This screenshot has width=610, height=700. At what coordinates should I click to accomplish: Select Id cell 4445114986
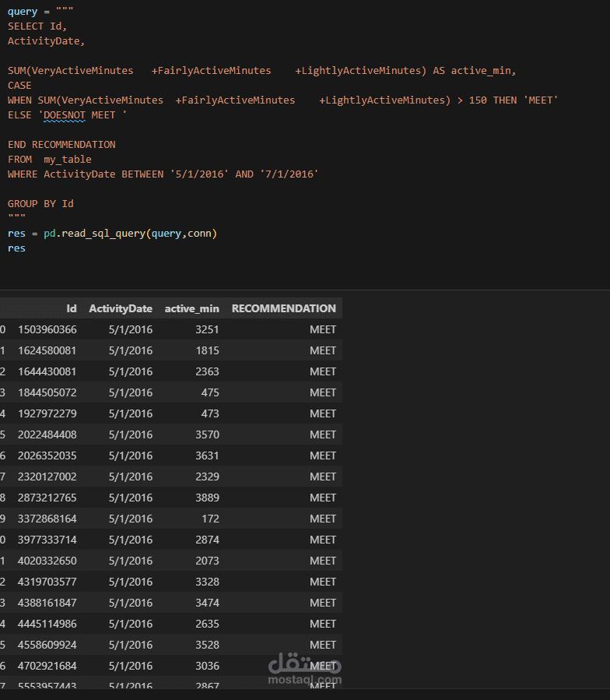pyautogui.click(x=47, y=624)
